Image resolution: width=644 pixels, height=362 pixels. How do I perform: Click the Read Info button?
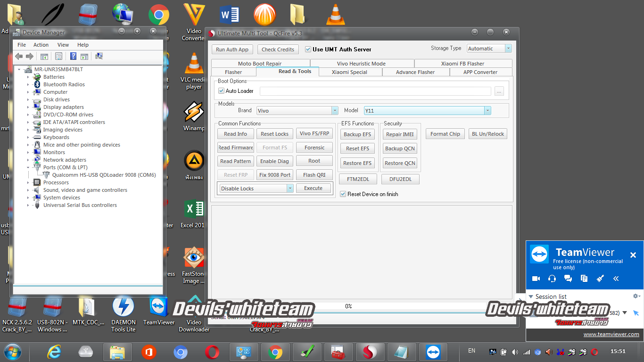tap(236, 134)
